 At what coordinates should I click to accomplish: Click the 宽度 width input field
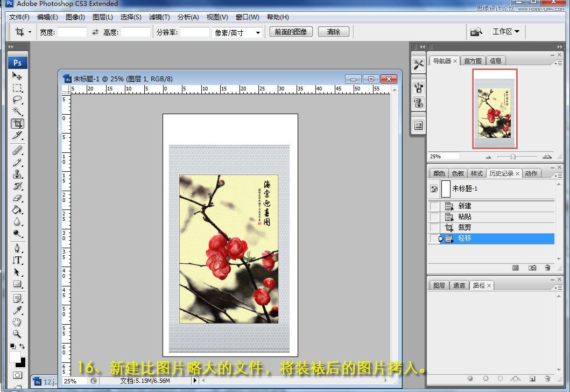click(x=72, y=32)
